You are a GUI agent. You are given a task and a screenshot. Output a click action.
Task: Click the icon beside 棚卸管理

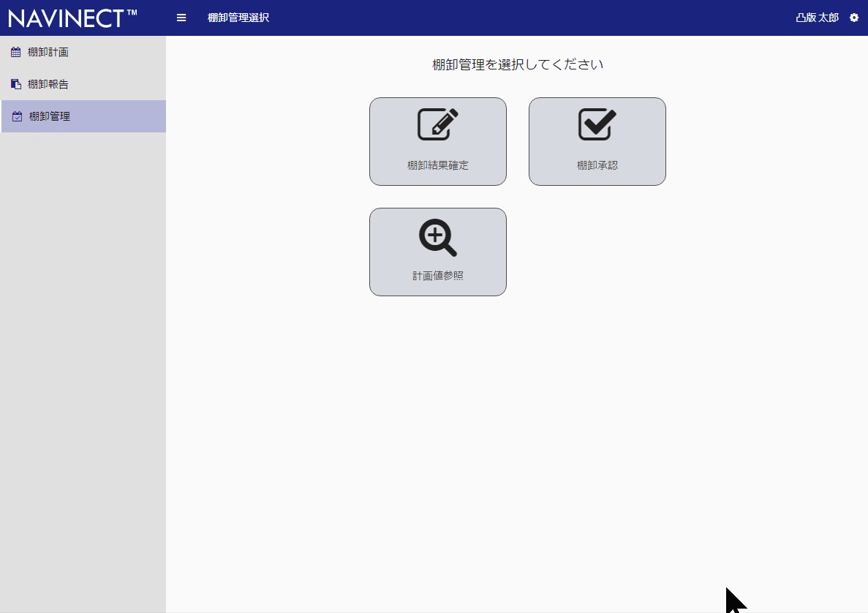point(15,116)
